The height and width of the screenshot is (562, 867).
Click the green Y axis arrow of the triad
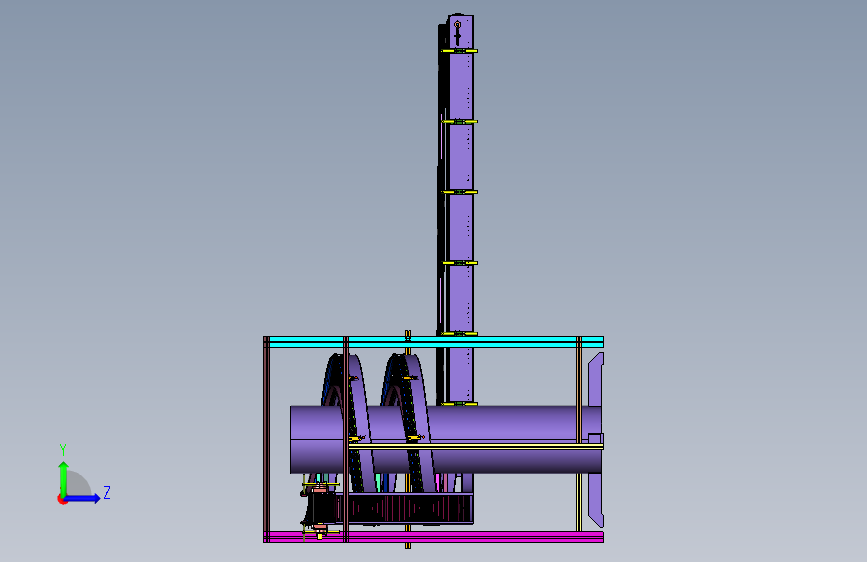(64, 478)
